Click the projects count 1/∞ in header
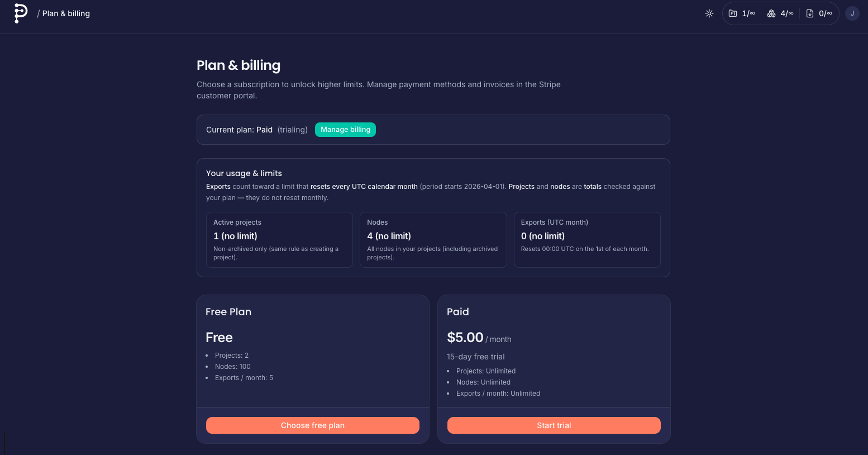Screen dimensions: 868x455 (748, 13)
